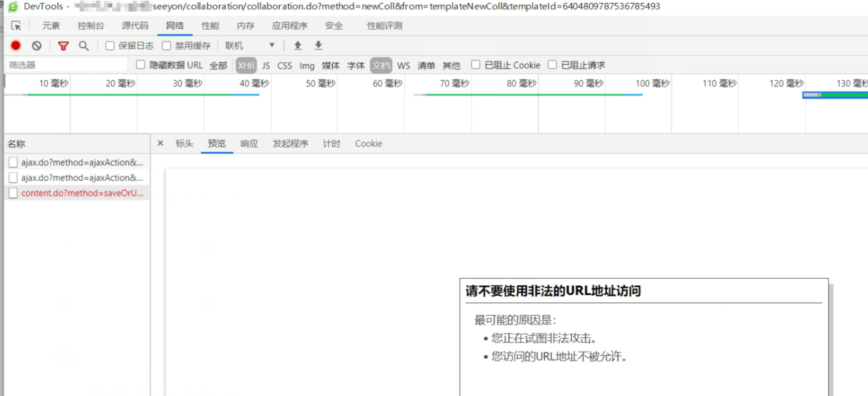Clear the network log icon
Screen dimensions: 868x396
pos(37,45)
